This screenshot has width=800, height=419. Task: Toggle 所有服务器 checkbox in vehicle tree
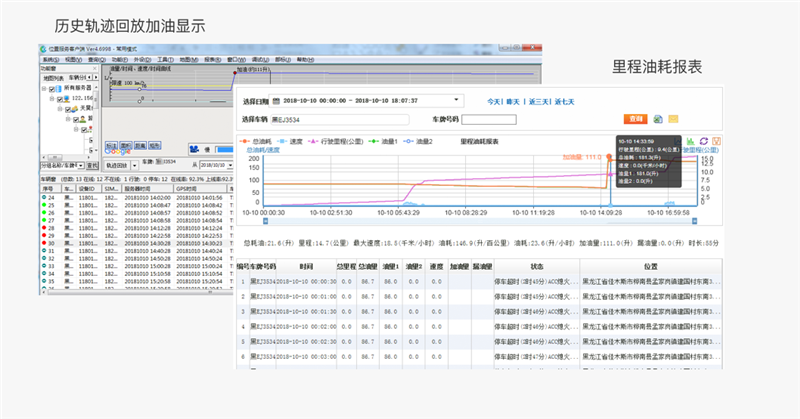pos(54,89)
